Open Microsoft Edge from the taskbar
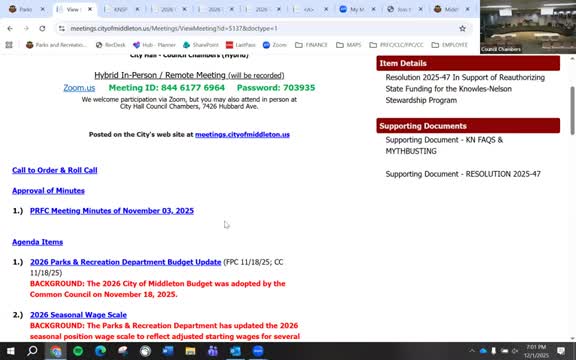Viewport: 576px width, 360px height. coord(100,351)
